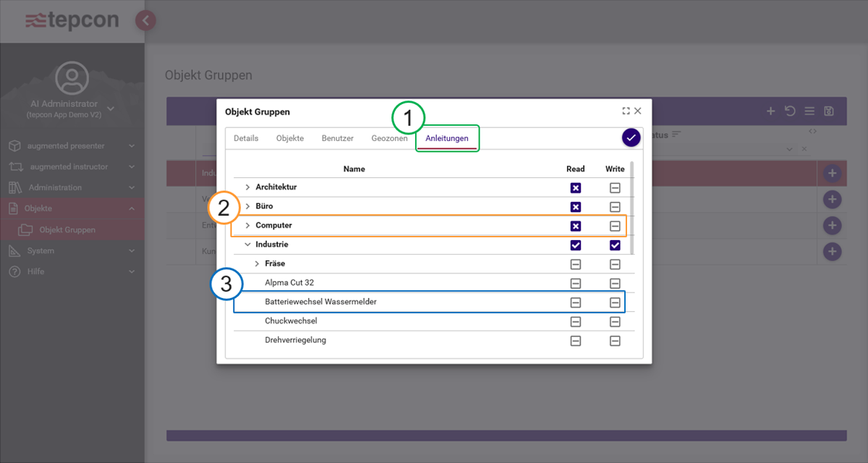The image size is (868, 463).
Task: Open Objekt Gruppen in sidebar
Action: (67, 230)
